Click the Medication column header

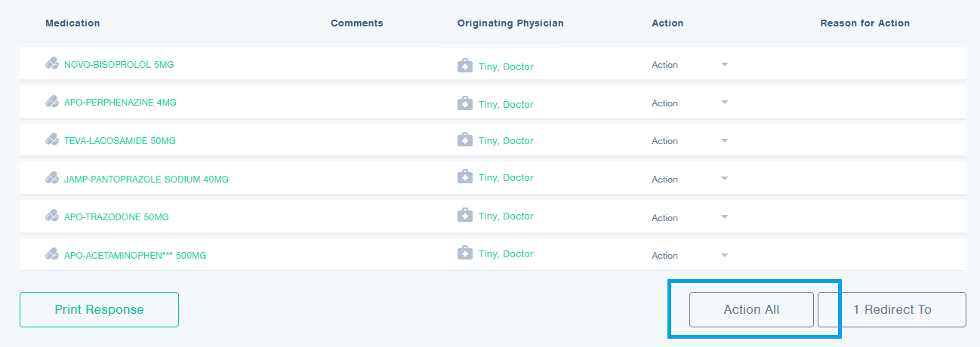(x=72, y=23)
